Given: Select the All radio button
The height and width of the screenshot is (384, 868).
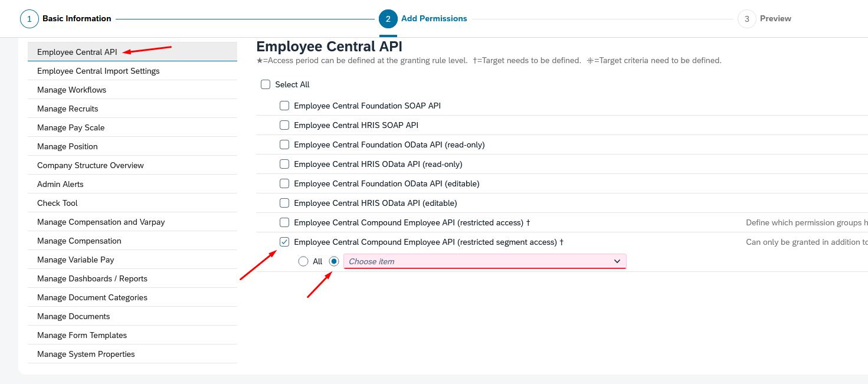Looking at the screenshot, I should click(x=303, y=261).
